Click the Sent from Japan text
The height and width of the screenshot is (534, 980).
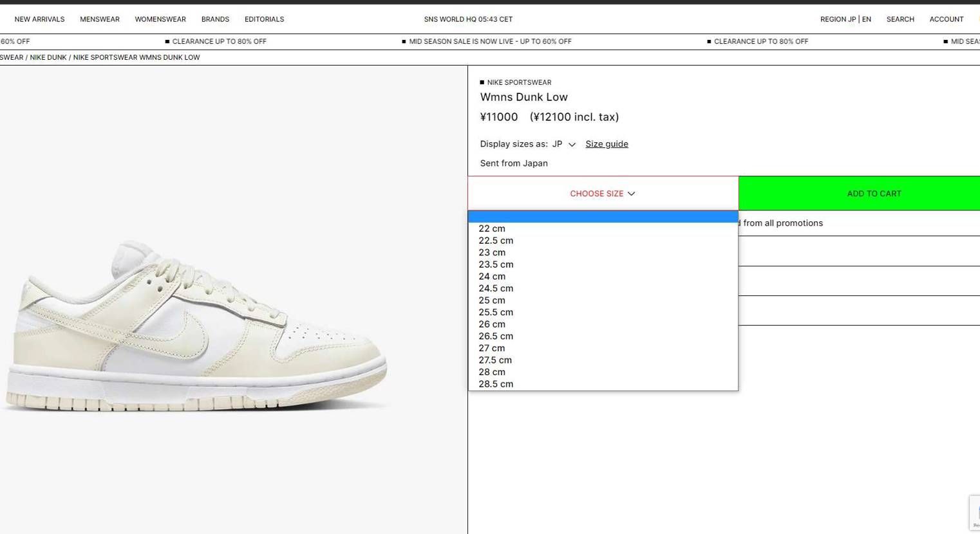(514, 163)
